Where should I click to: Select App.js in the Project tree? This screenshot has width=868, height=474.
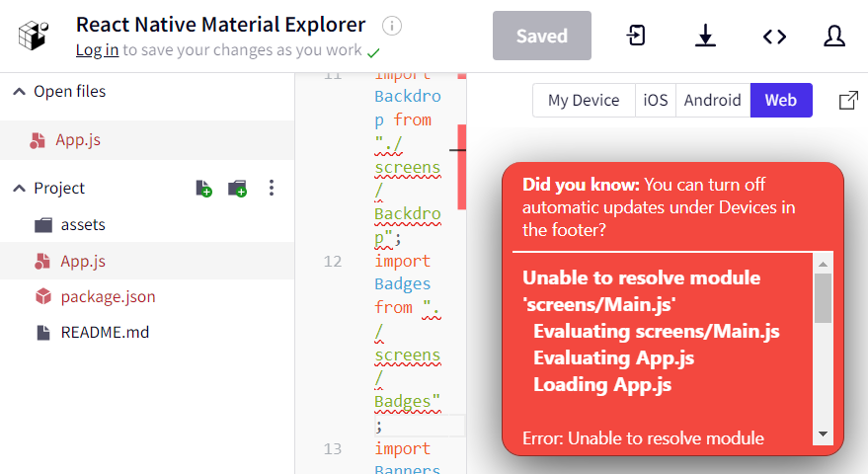click(x=147, y=261)
